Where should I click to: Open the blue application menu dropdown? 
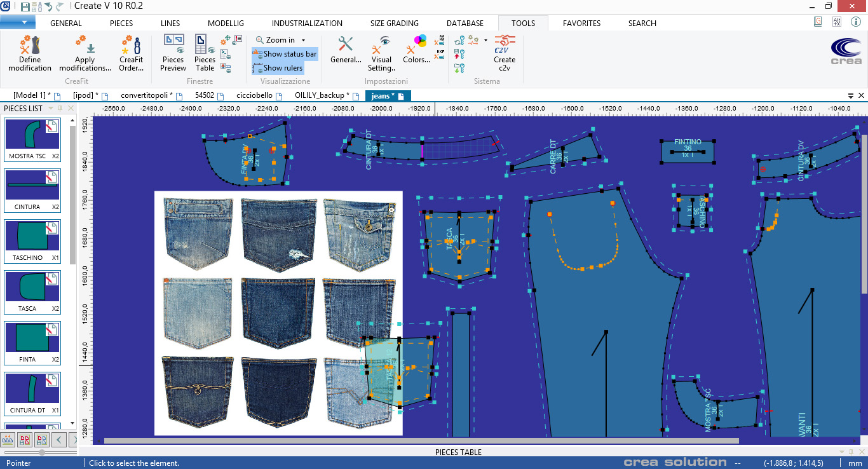(18, 23)
